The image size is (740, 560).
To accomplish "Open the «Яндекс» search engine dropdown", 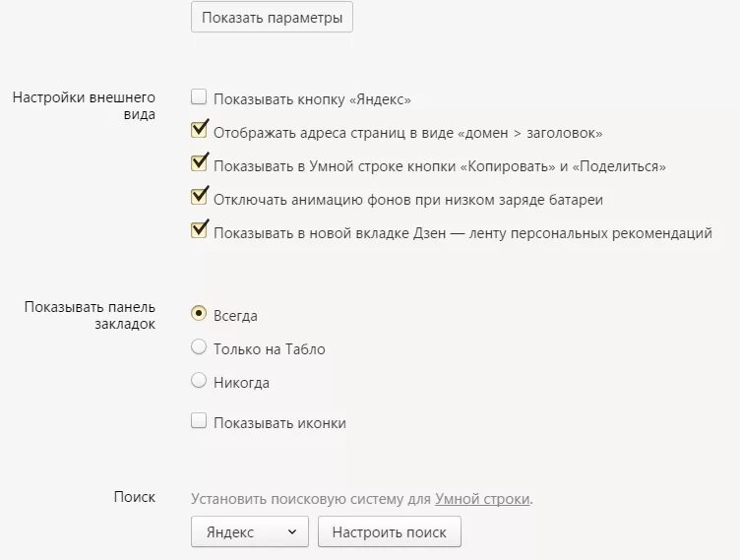I will (250, 531).
